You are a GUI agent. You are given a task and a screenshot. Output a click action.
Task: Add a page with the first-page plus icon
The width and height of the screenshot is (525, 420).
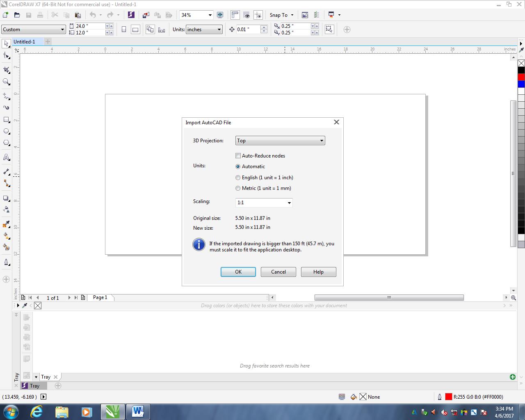(x=23, y=298)
